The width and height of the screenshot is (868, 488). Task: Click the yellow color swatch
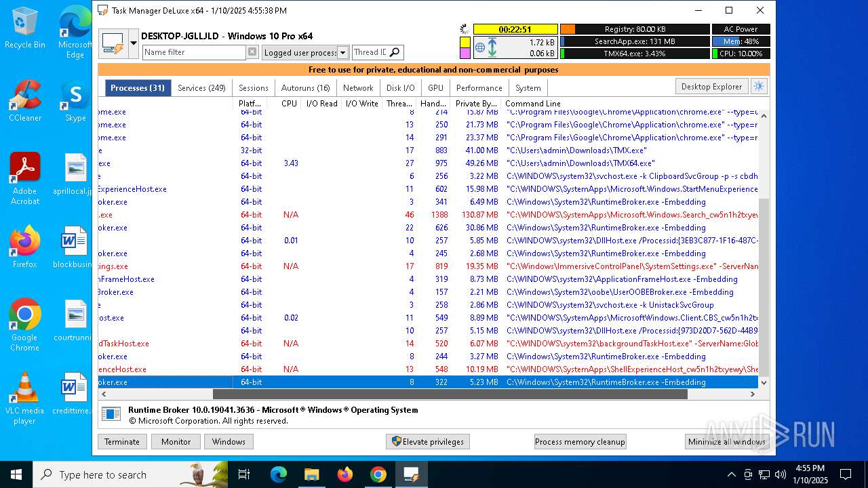pos(465,42)
